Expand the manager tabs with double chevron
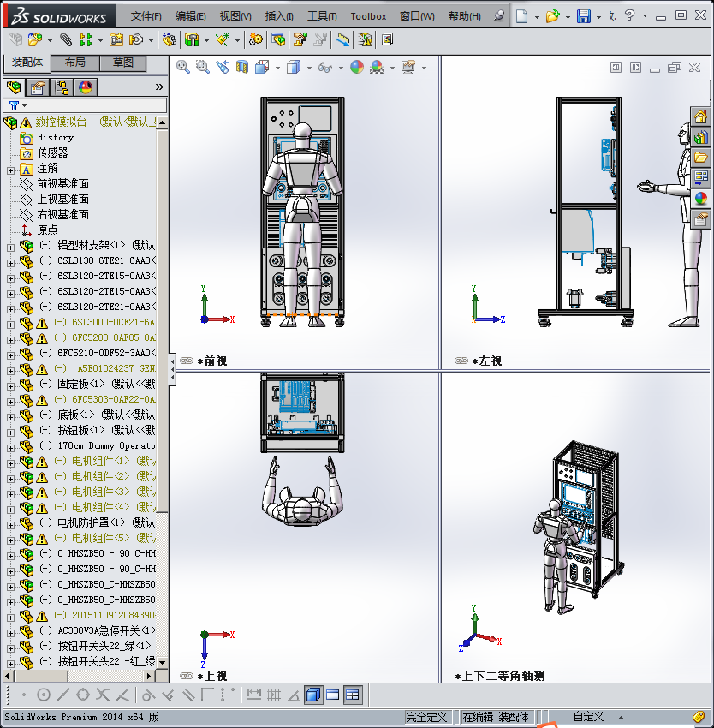This screenshot has height=728, width=714. (x=159, y=87)
